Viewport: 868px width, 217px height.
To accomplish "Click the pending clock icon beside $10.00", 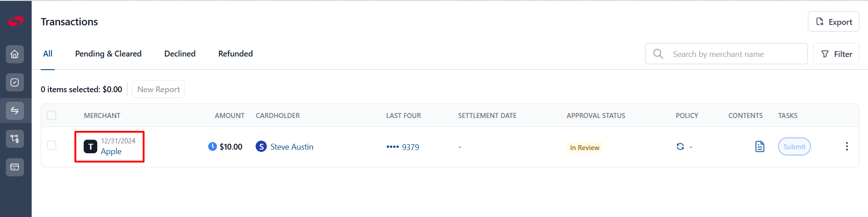I will 213,146.
